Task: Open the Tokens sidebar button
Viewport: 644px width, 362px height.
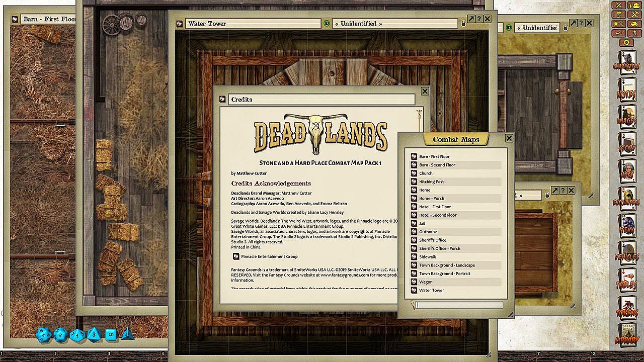Action: [626, 308]
